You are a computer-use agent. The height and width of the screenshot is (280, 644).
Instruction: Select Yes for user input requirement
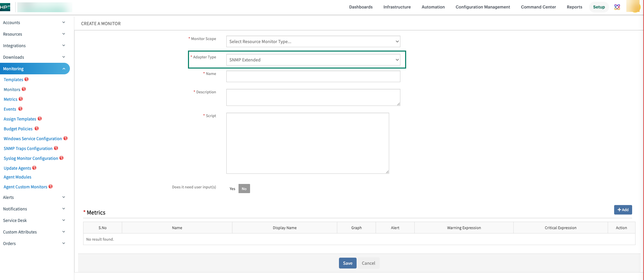coord(232,189)
